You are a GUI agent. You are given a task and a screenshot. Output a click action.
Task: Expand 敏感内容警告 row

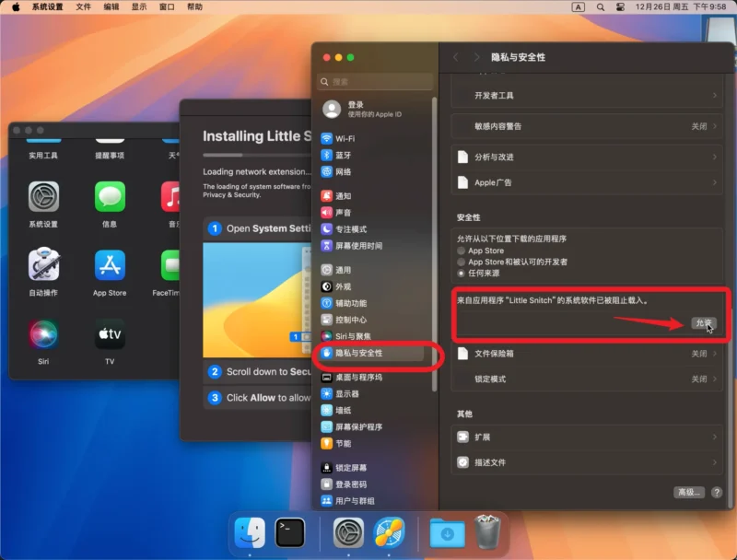pos(586,126)
